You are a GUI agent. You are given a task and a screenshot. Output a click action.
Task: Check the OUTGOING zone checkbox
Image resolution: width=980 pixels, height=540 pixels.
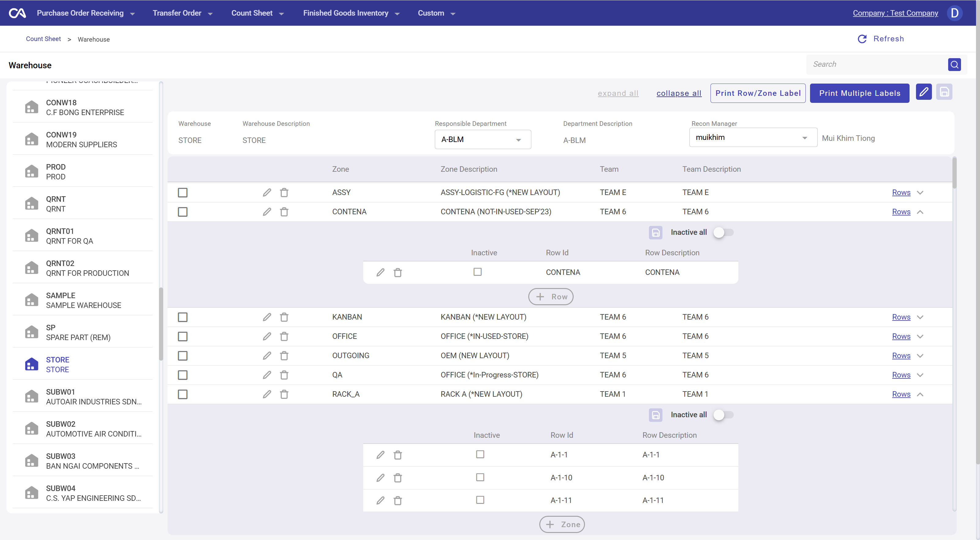pos(183,356)
